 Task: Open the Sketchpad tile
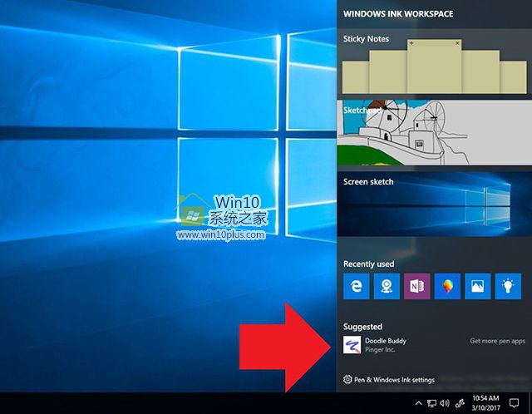click(434, 133)
